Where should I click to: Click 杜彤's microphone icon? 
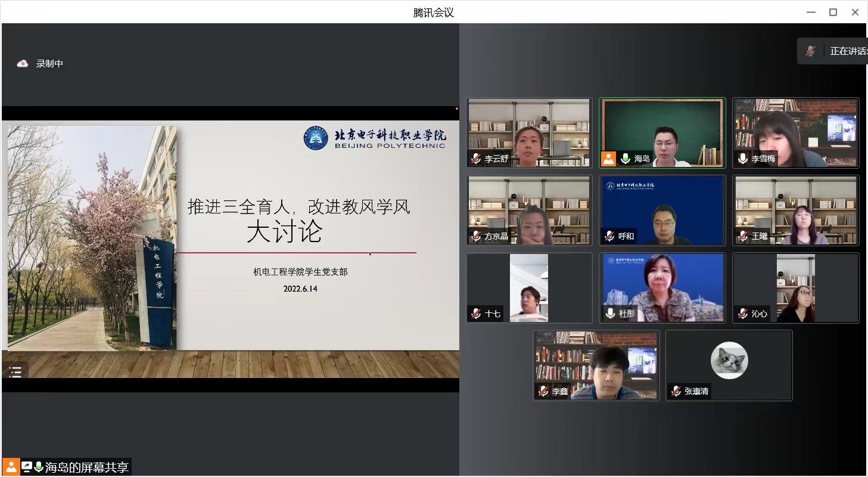pyautogui.click(x=609, y=314)
